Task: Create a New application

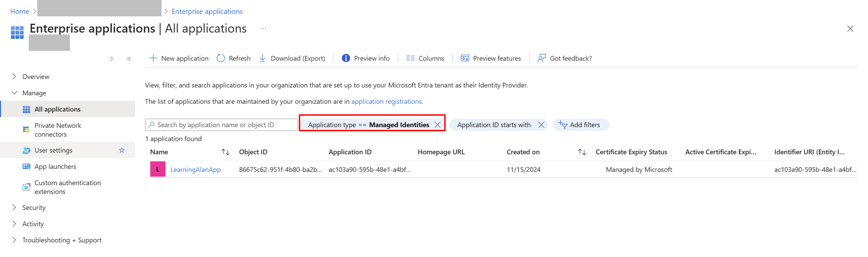Action: tap(179, 58)
